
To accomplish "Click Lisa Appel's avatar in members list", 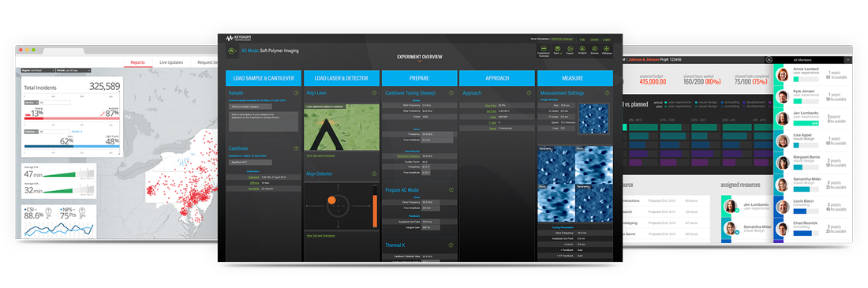I will pyautogui.click(x=782, y=140).
